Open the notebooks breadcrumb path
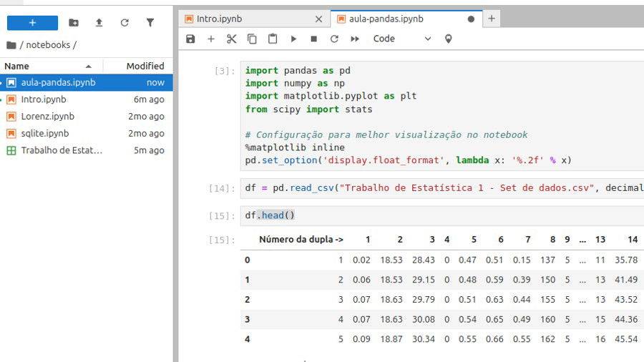 (x=48, y=45)
